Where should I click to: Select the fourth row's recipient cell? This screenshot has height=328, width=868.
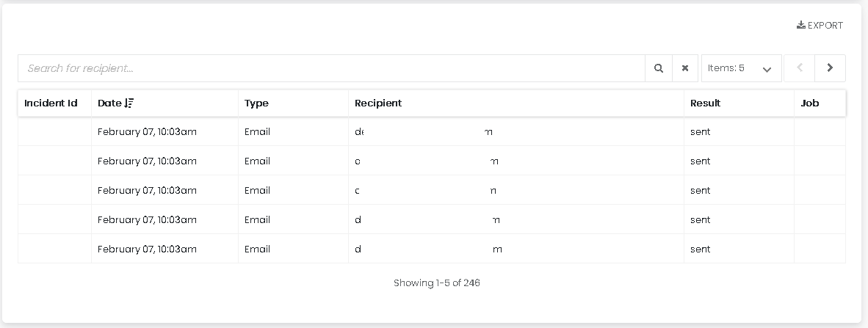click(427, 220)
